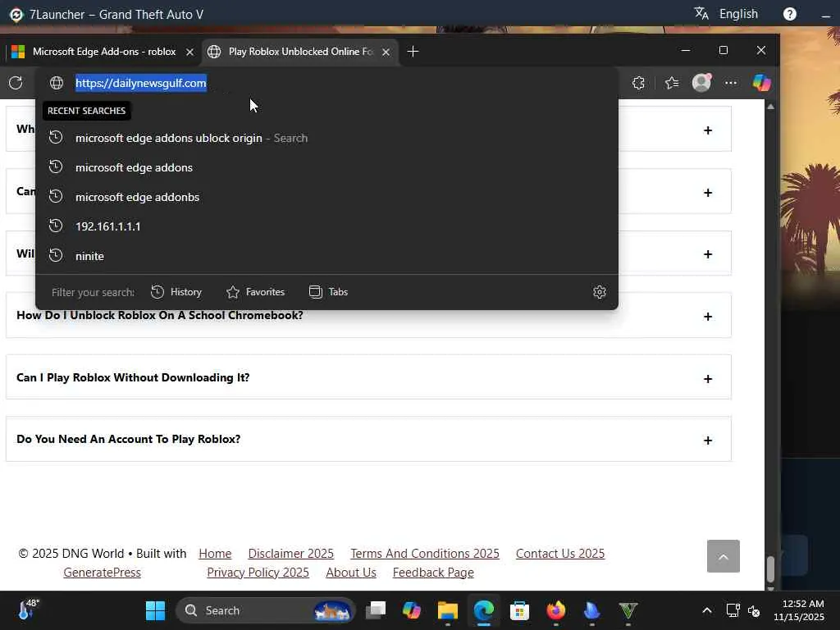
Task: Expand 'Do You Need An Account To Play Roblox?'
Action: tap(368, 440)
